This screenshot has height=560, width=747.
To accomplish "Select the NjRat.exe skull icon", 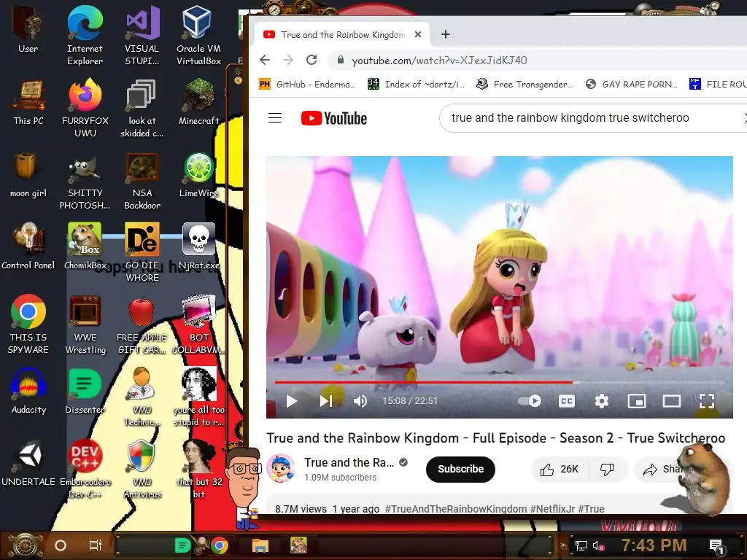I will pos(198,246).
